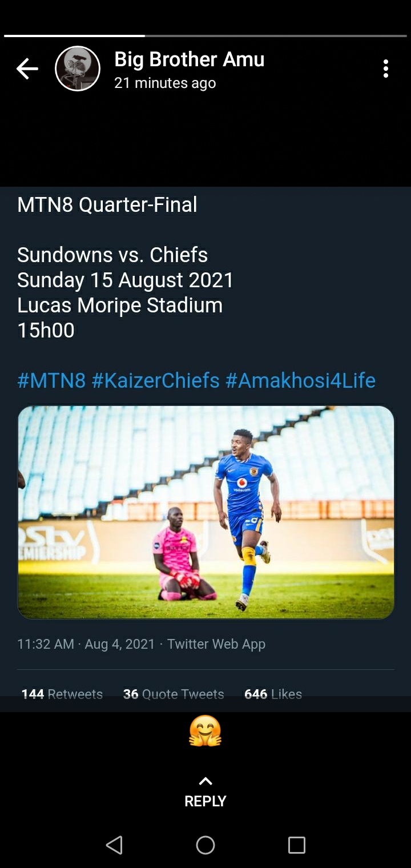
Task: Open Big Brother Amu's profile picture
Action: coord(78,69)
